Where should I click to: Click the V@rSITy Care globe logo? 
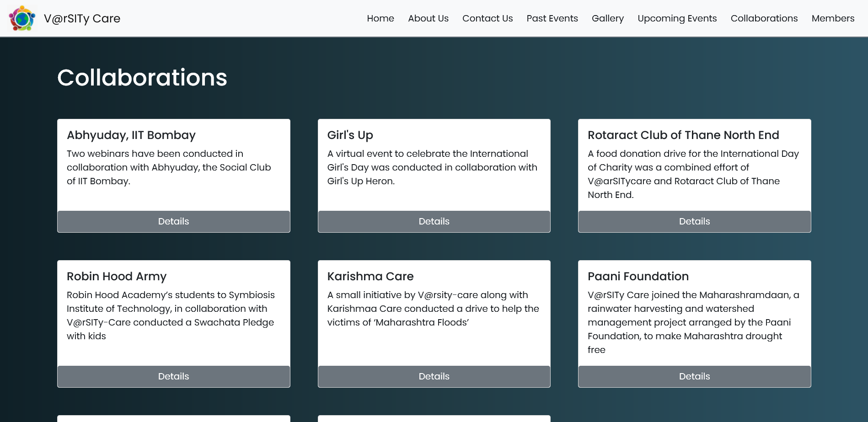(22, 18)
